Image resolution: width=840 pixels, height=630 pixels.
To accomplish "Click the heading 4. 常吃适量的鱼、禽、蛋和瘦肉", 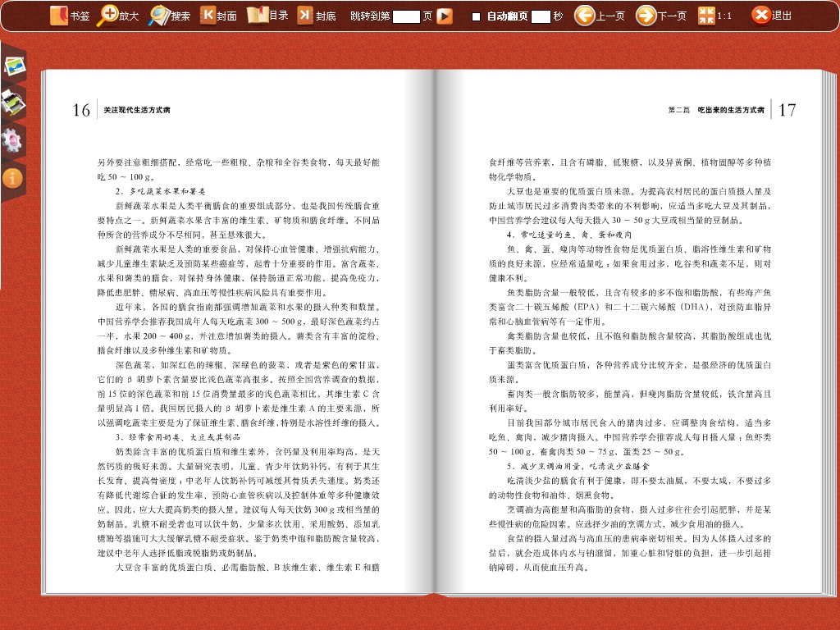I will pos(569,235).
